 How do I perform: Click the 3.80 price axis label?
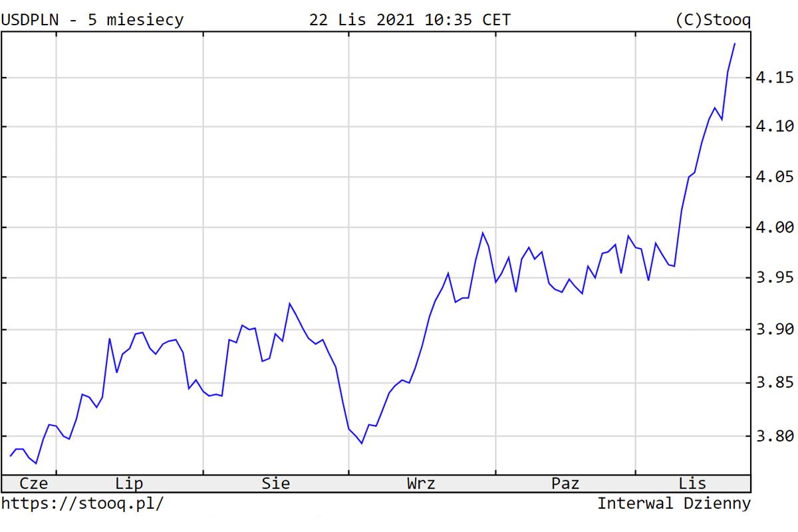[x=775, y=436]
